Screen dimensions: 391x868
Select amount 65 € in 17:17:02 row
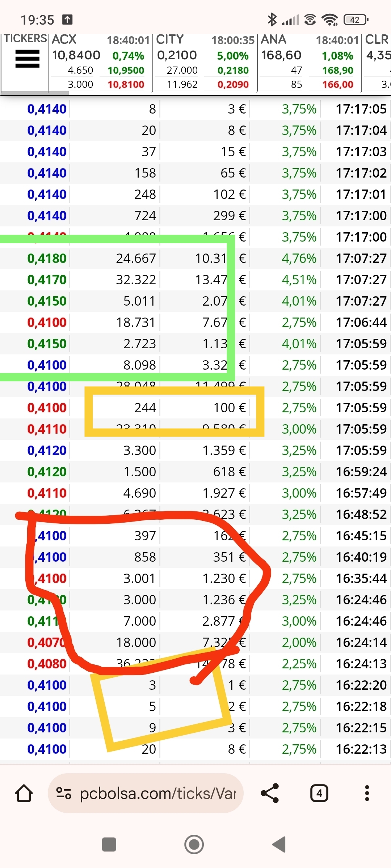point(233,173)
